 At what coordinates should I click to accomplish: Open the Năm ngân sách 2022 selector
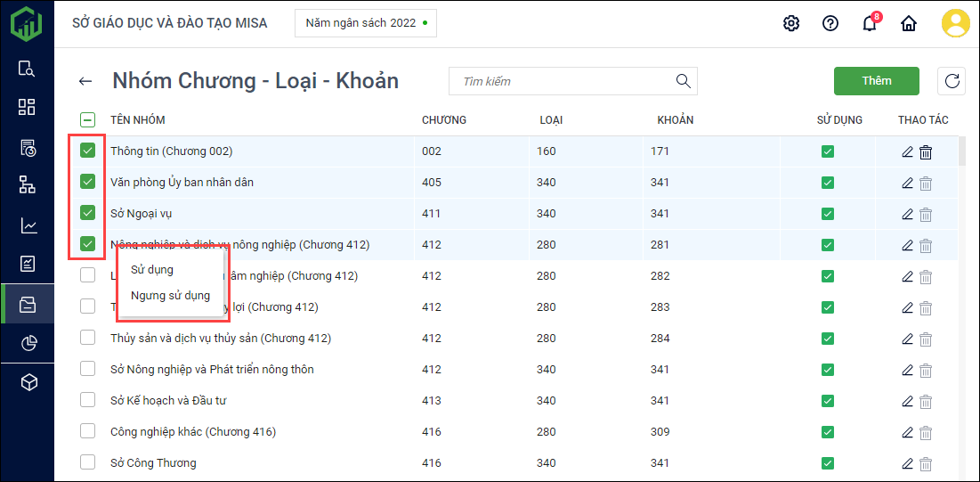coord(366,23)
